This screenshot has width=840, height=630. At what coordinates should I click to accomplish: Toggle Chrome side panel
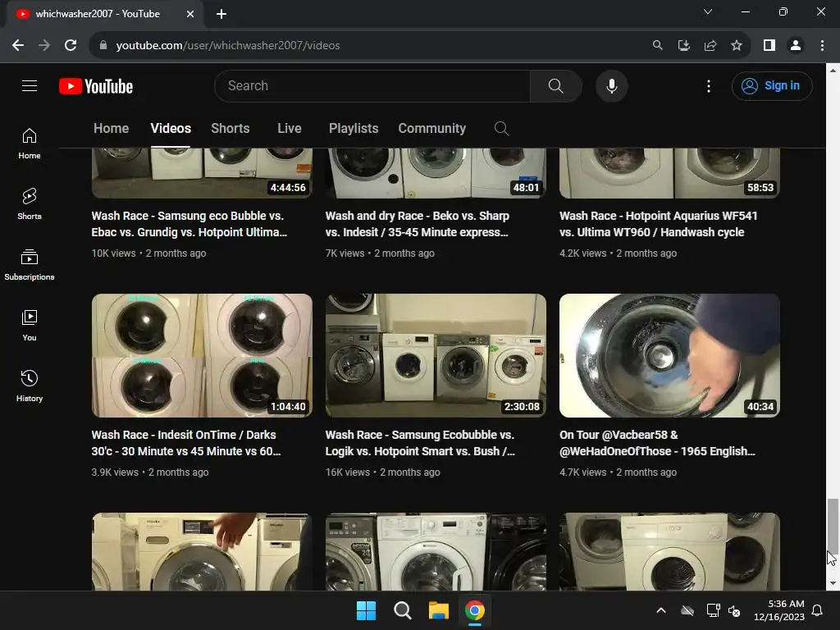pos(769,46)
